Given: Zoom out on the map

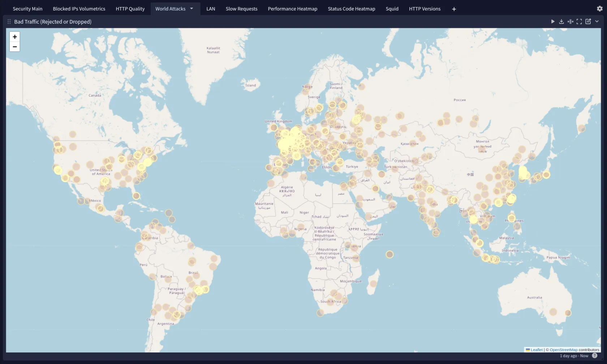Looking at the screenshot, I should (15, 47).
